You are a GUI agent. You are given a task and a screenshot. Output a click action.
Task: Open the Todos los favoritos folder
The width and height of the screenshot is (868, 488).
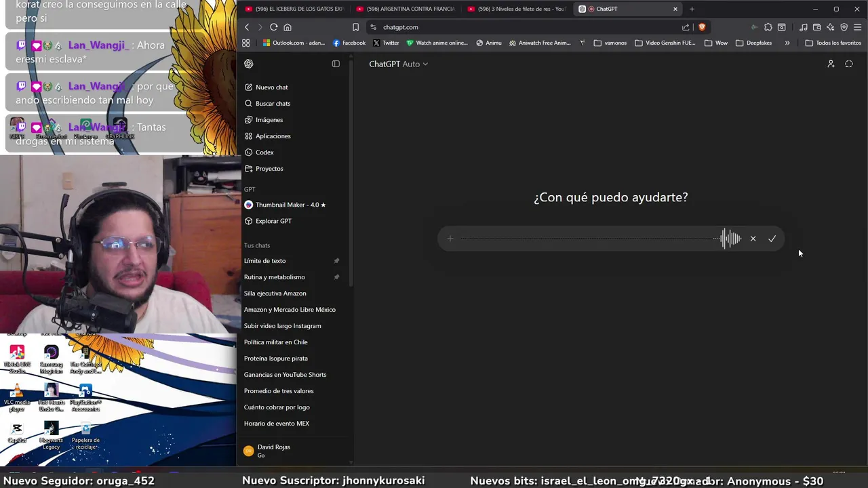tap(833, 43)
